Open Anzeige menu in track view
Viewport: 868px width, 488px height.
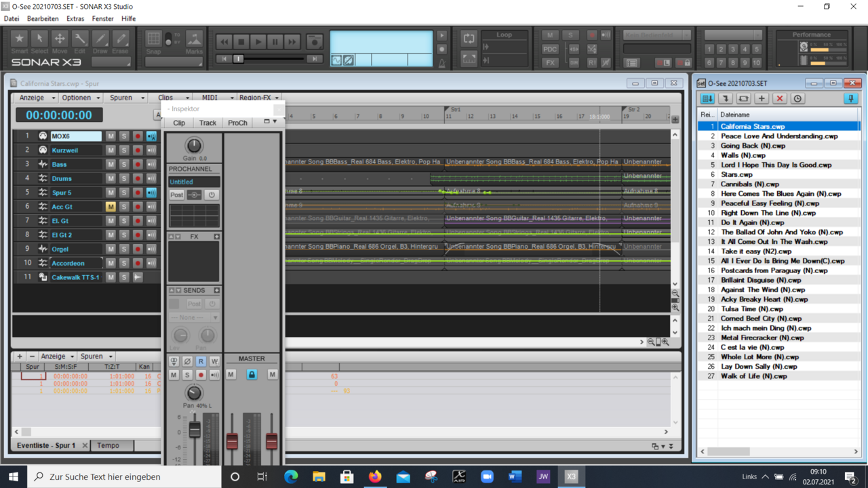point(37,98)
